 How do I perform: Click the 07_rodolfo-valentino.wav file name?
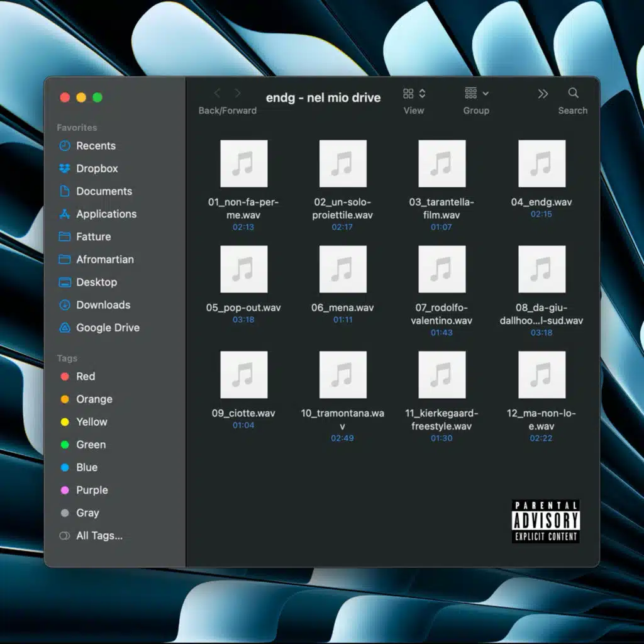pyautogui.click(x=441, y=314)
